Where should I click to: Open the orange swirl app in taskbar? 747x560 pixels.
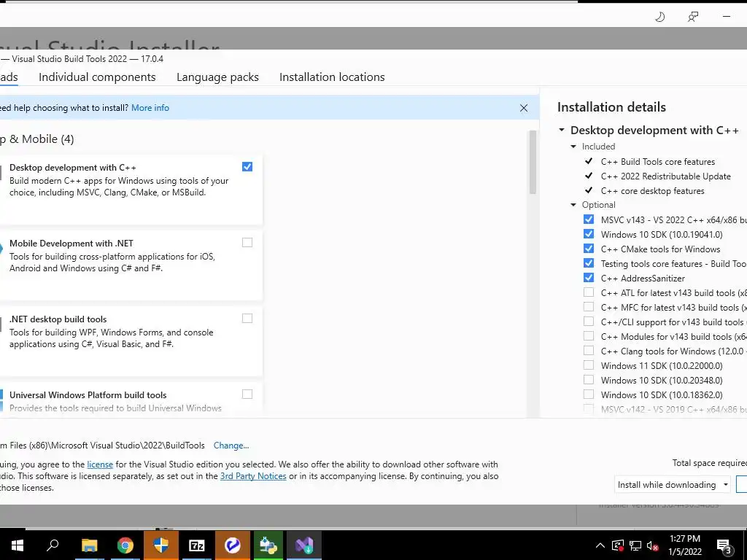[233, 545]
